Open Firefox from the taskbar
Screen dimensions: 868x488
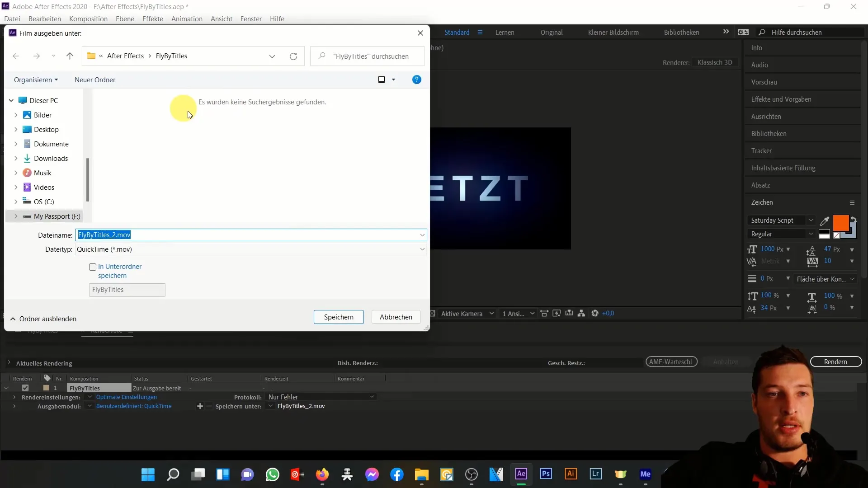click(322, 474)
